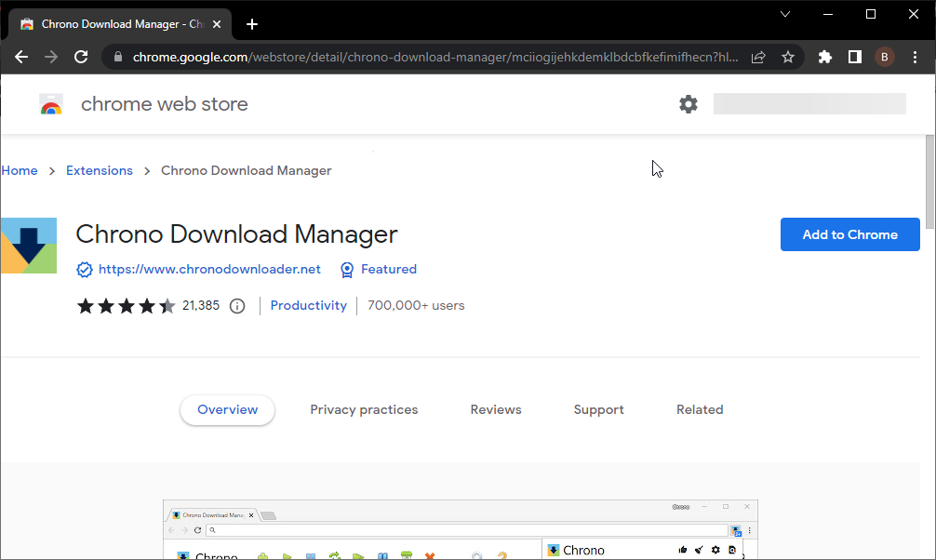Select the Support tab
936x560 pixels.
pyautogui.click(x=598, y=409)
